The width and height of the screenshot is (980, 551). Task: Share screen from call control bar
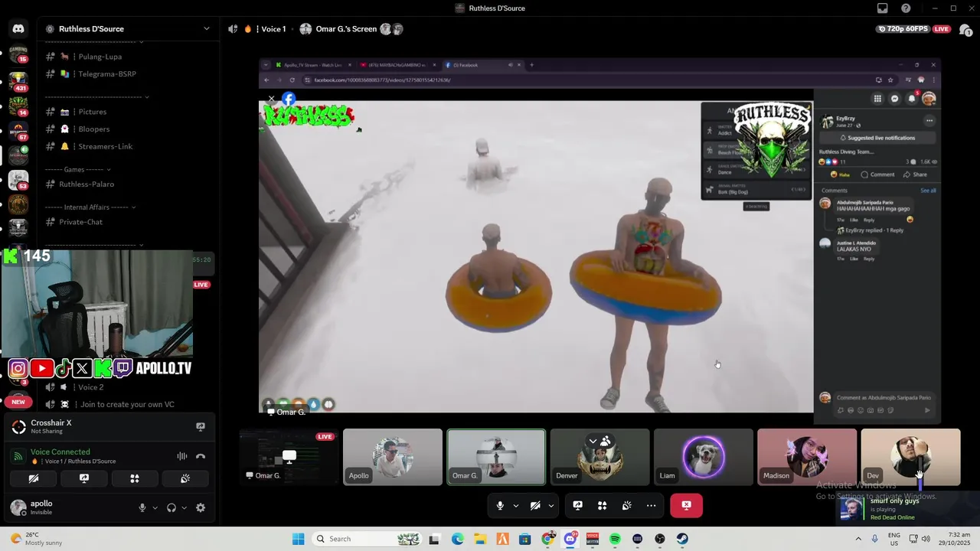point(578,505)
